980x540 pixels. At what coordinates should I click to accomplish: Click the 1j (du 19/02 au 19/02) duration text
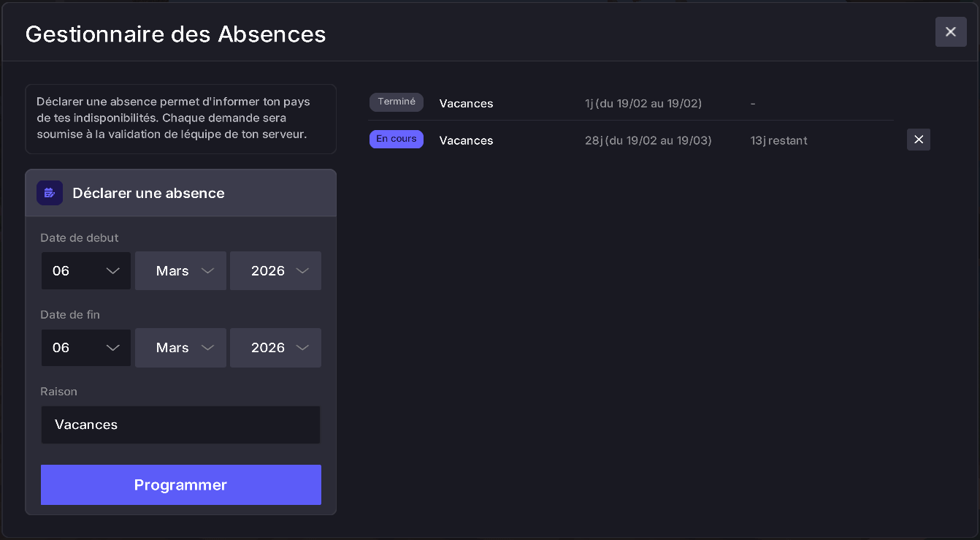click(643, 103)
